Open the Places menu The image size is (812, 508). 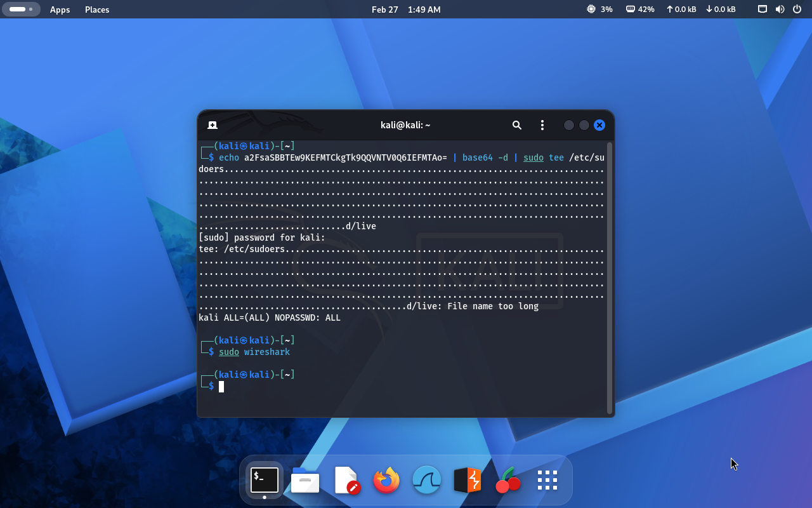97,10
